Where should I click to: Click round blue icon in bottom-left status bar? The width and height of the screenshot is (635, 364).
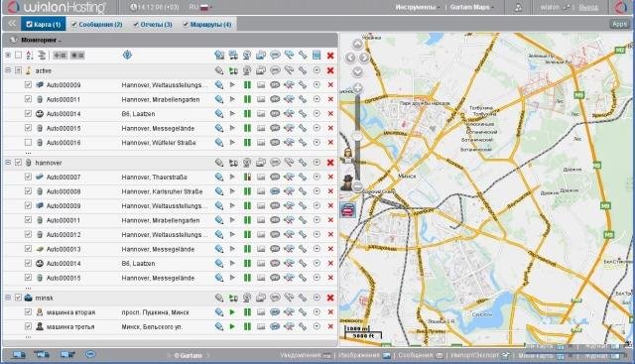click(x=90, y=354)
